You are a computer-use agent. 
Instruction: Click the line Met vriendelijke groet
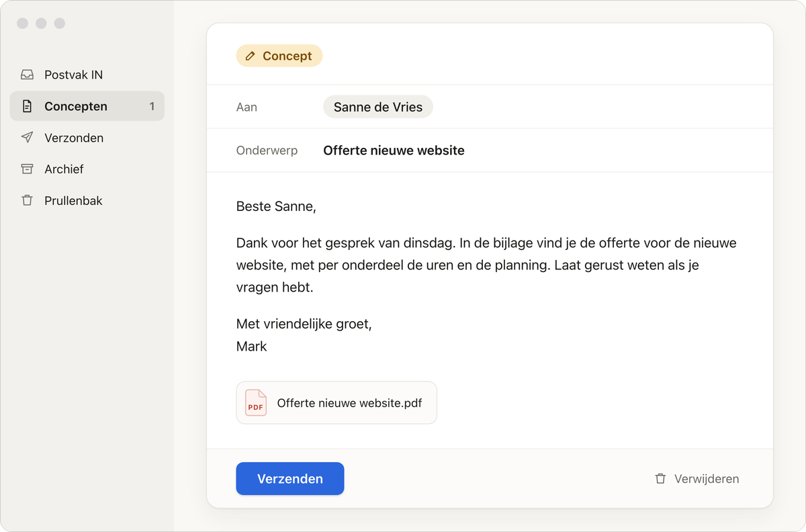(304, 324)
